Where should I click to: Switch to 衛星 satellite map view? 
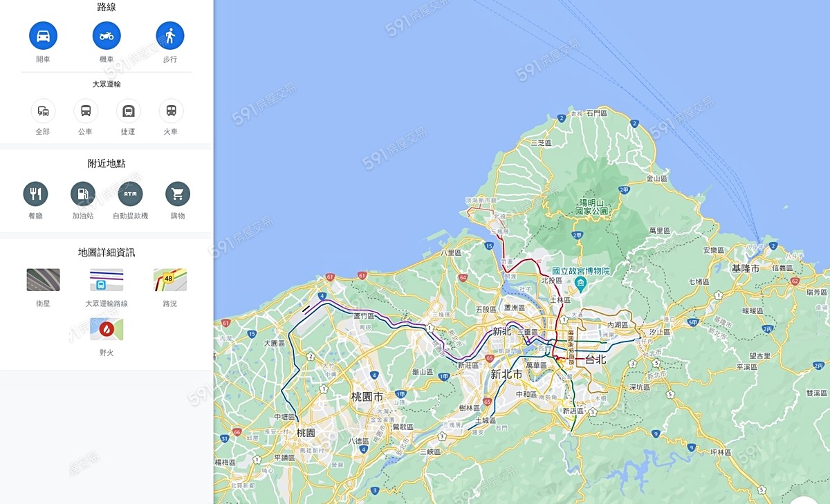(43, 280)
